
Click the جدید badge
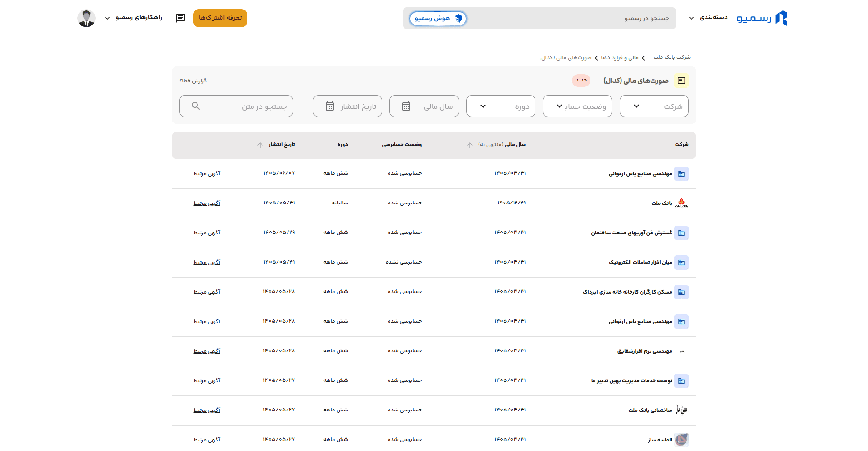coord(581,80)
